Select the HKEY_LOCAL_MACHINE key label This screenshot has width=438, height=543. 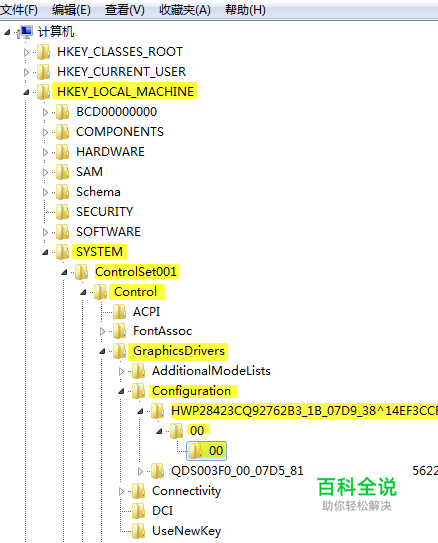(x=125, y=91)
